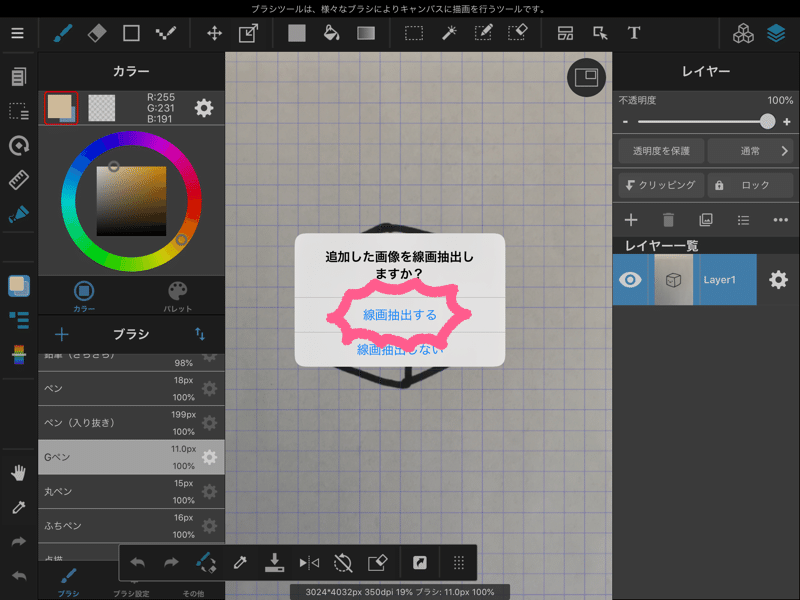
Task: Select the Fill rectangle tool
Action: pos(296,34)
